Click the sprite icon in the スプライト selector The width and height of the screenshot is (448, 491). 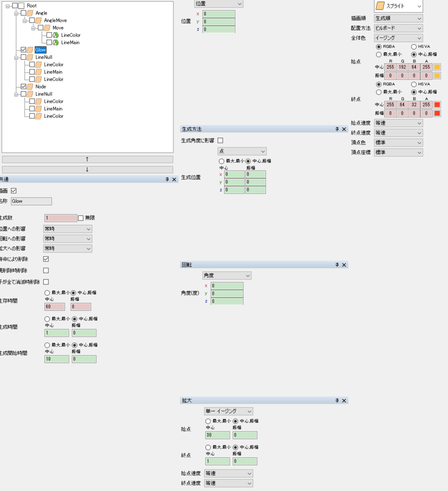click(x=380, y=6)
